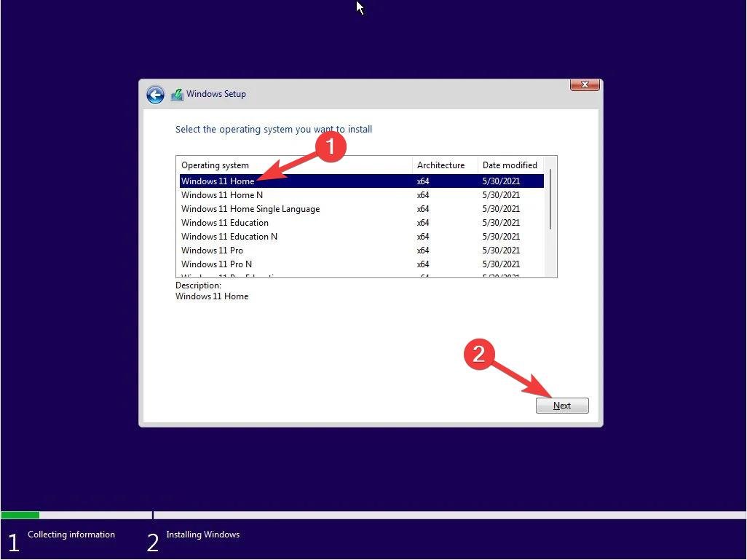Sort by the Operating system column header
Image resolution: width=747 pixels, height=560 pixels.
[215, 165]
